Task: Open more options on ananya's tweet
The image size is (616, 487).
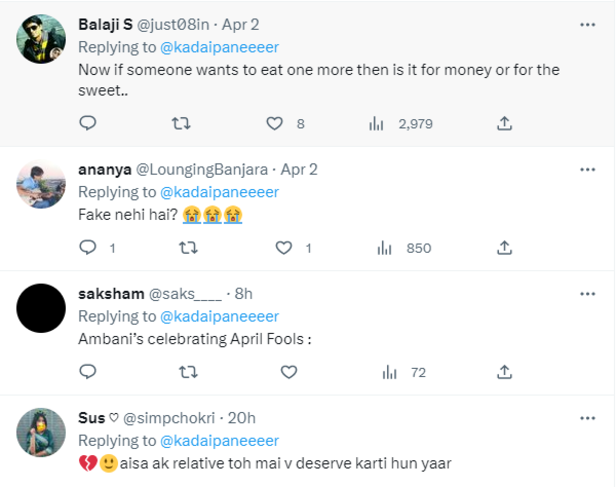Action: click(588, 170)
